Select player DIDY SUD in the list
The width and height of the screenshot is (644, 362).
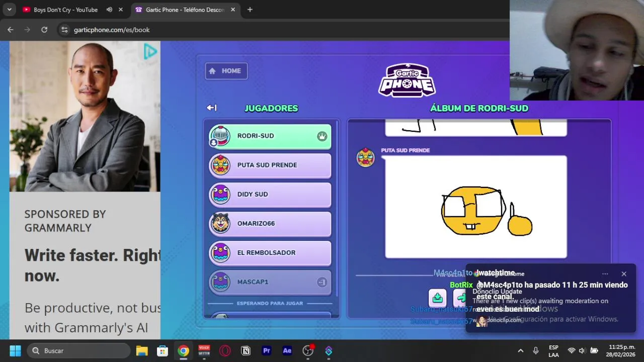tap(270, 195)
